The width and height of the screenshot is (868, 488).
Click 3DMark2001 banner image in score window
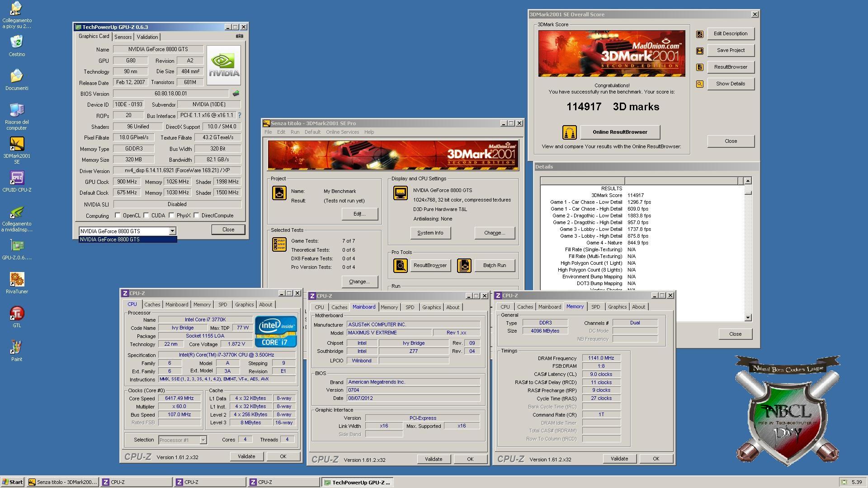(612, 54)
